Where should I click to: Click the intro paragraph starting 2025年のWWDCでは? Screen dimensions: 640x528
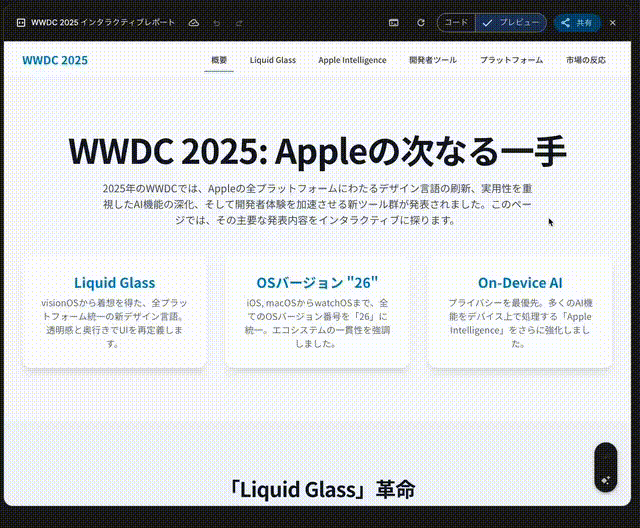[317, 204]
